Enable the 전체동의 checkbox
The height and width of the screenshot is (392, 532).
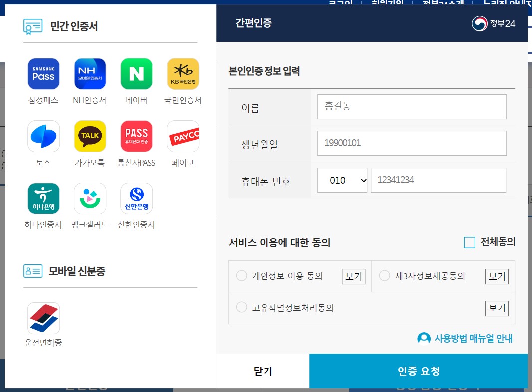469,242
